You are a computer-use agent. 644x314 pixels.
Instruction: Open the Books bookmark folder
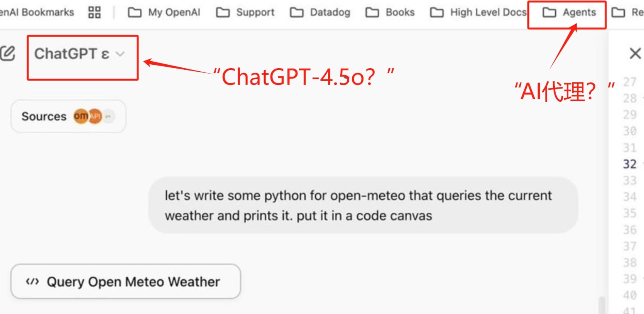point(390,12)
